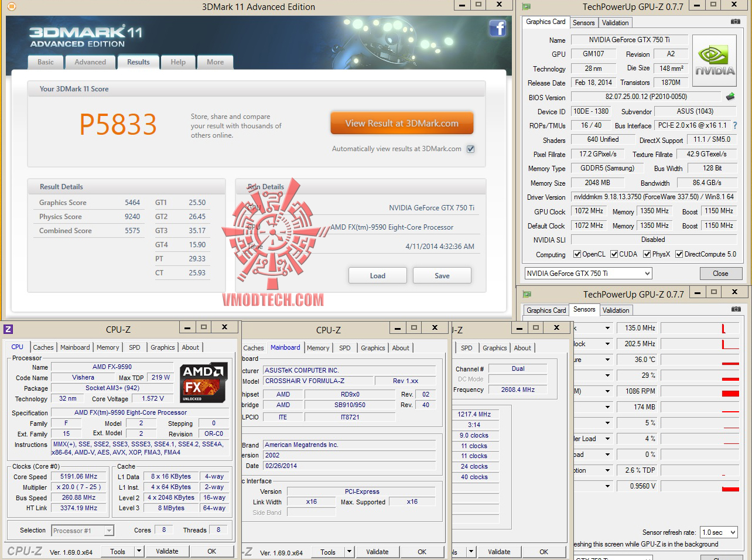
Task: Click Validate in the first CPU-Z window
Action: point(167,551)
